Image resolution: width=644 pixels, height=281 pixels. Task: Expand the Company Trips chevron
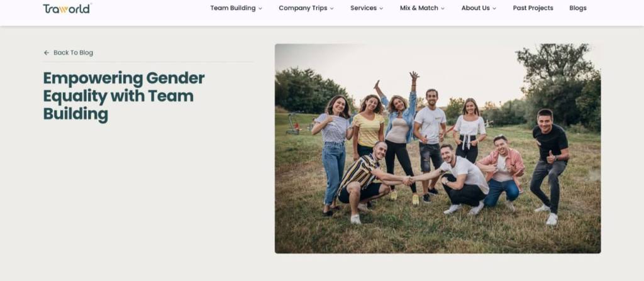[x=332, y=8]
